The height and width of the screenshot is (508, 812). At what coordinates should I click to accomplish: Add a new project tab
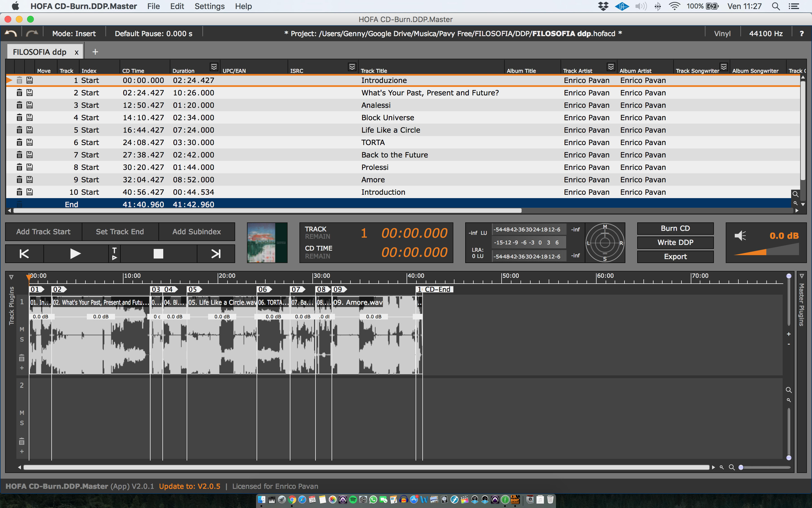95,52
